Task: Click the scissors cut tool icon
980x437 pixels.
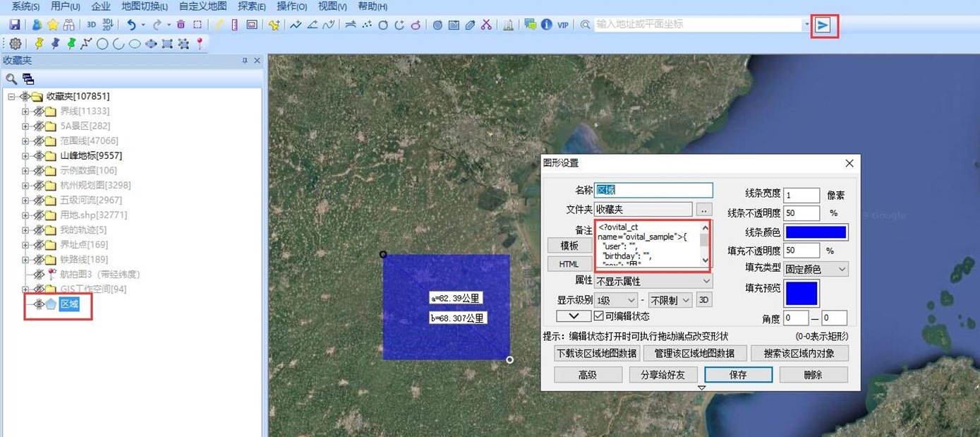Action: point(486,25)
